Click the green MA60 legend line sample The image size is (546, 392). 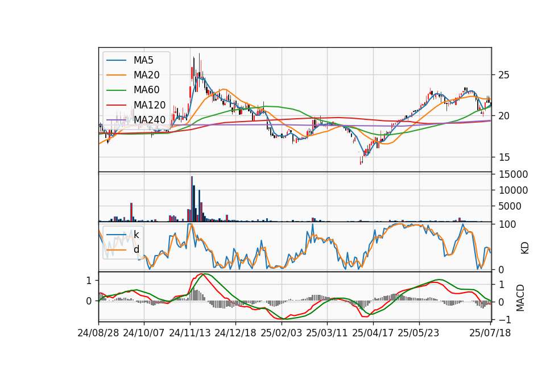point(116,90)
